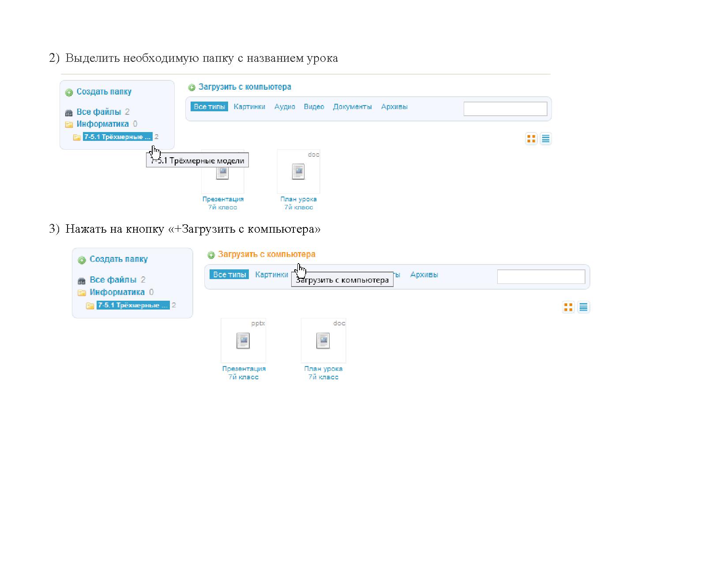The height and width of the screenshot is (563, 728).
Task: Click 'Создать папку' link in the upper screenshot
Action: click(104, 92)
